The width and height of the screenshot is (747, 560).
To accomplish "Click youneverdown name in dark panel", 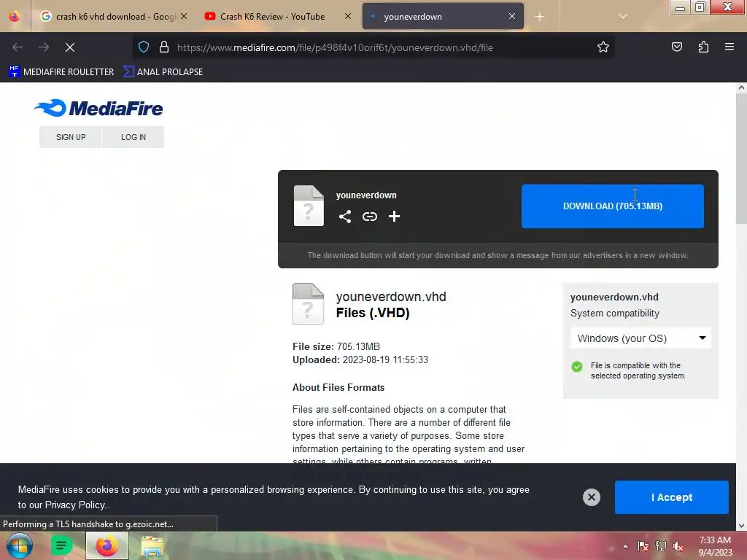I will (x=366, y=195).
